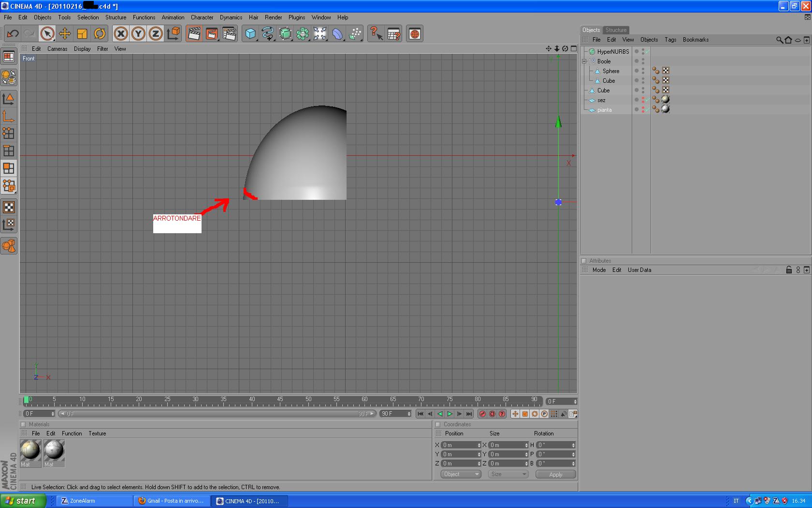Toggle Z axis lock
The width and height of the screenshot is (812, 508).
[156, 34]
